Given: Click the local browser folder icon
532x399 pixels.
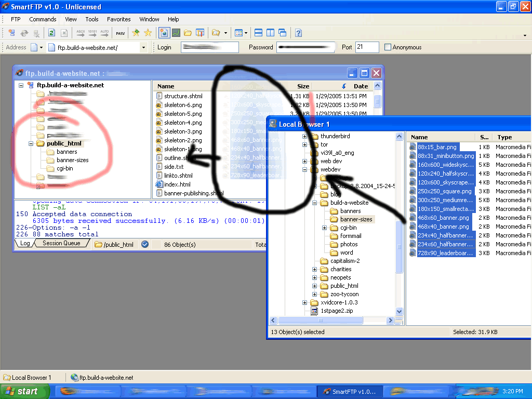Looking at the screenshot, I should [x=216, y=33].
